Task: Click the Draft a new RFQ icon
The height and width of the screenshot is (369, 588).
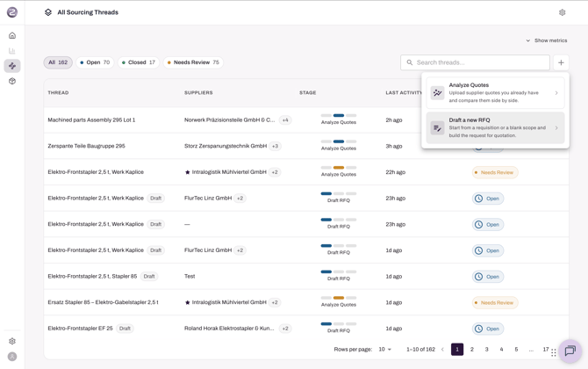Action: click(437, 127)
